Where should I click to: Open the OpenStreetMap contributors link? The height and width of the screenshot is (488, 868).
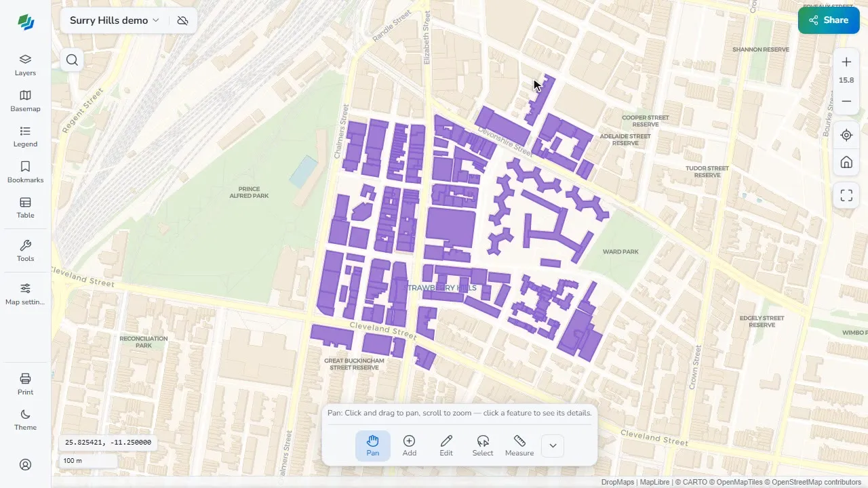pos(813,483)
